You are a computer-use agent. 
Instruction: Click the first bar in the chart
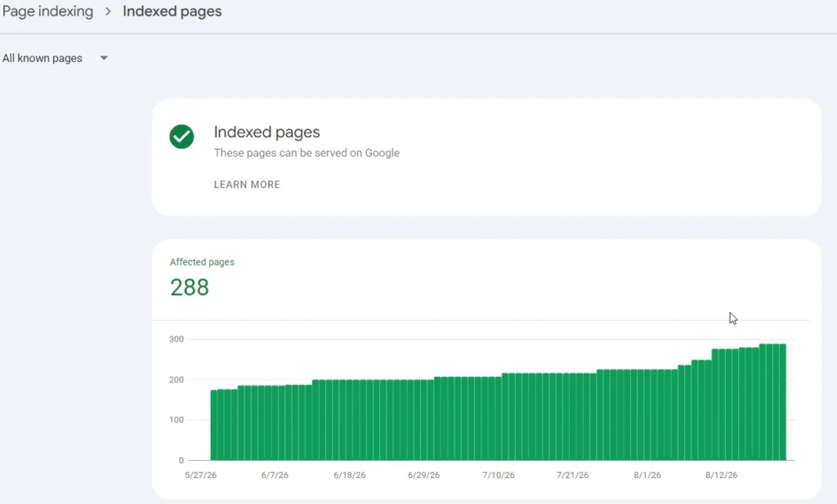(213, 425)
